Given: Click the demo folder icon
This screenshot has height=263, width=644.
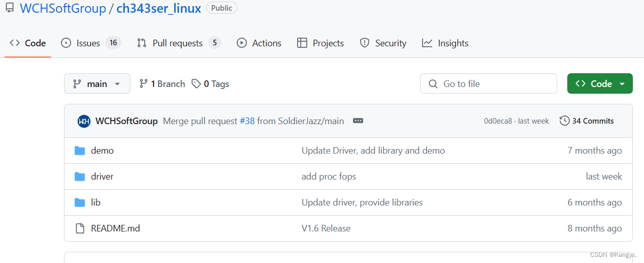Looking at the screenshot, I should 80,151.
